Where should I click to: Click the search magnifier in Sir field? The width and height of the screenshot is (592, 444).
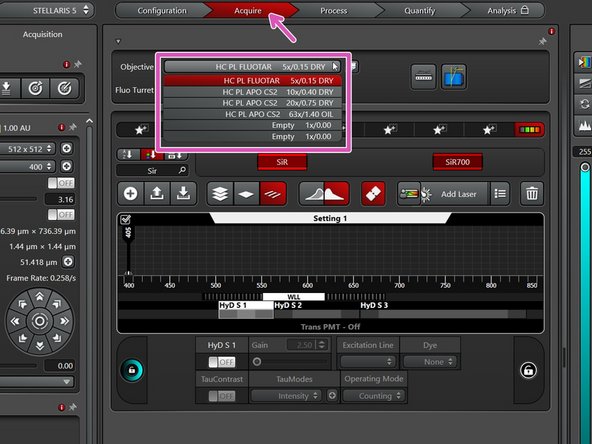(182, 171)
